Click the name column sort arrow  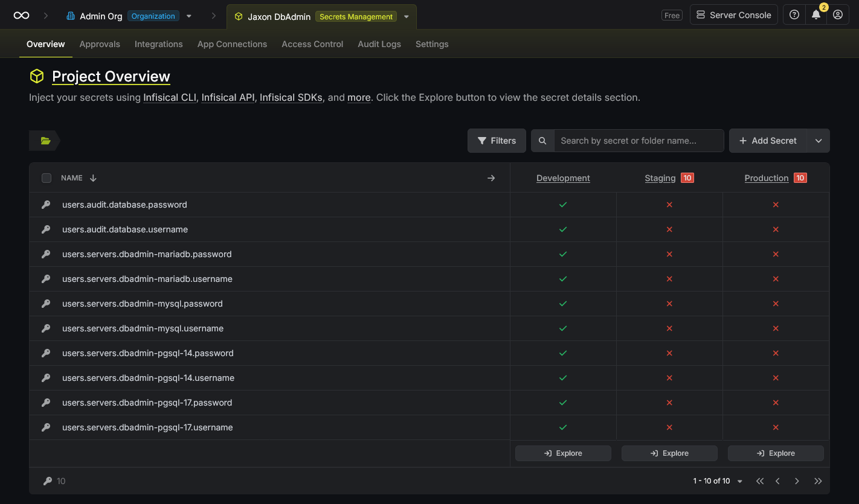pyautogui.click(x=93, y=178)
